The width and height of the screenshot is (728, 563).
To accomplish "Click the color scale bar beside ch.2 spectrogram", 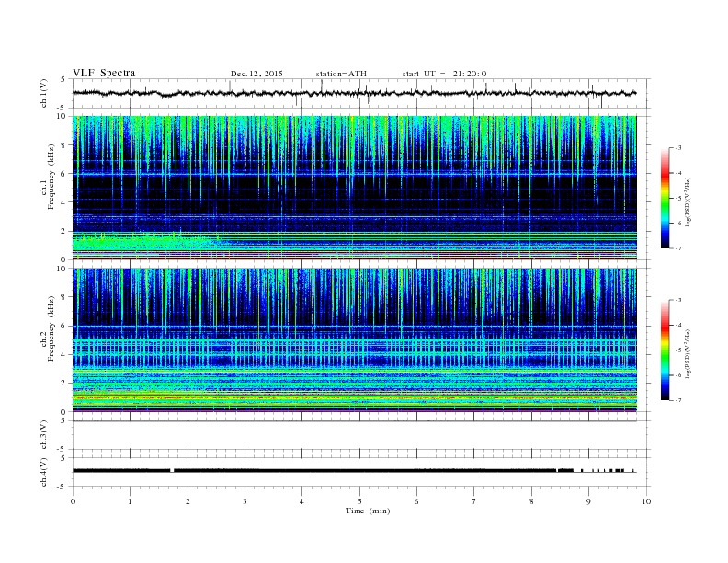I will [665, 350].
